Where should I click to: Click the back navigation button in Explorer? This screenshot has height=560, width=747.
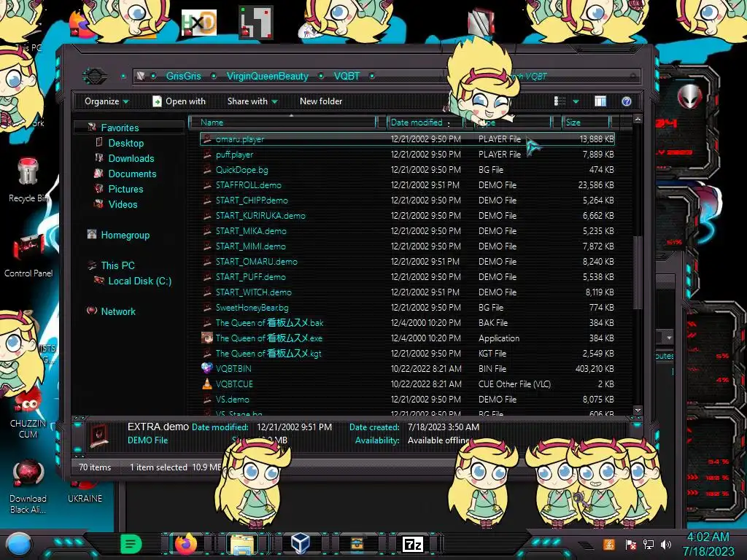pyautogui.click(x=95, y=76)
